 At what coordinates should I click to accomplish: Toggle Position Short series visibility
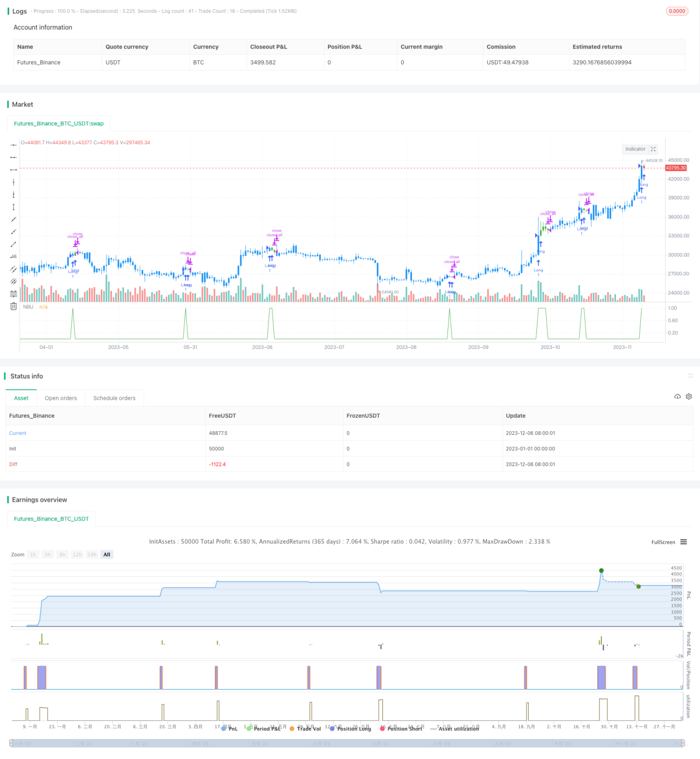pos(401,729)
